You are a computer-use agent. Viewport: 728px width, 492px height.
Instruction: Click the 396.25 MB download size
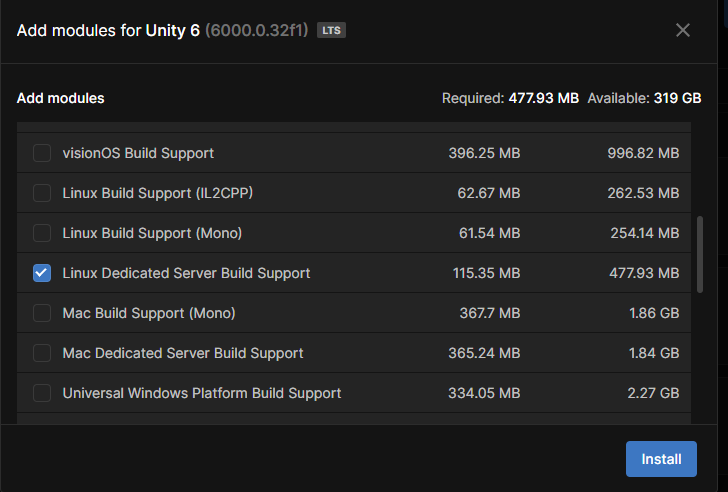pos(484,153)
